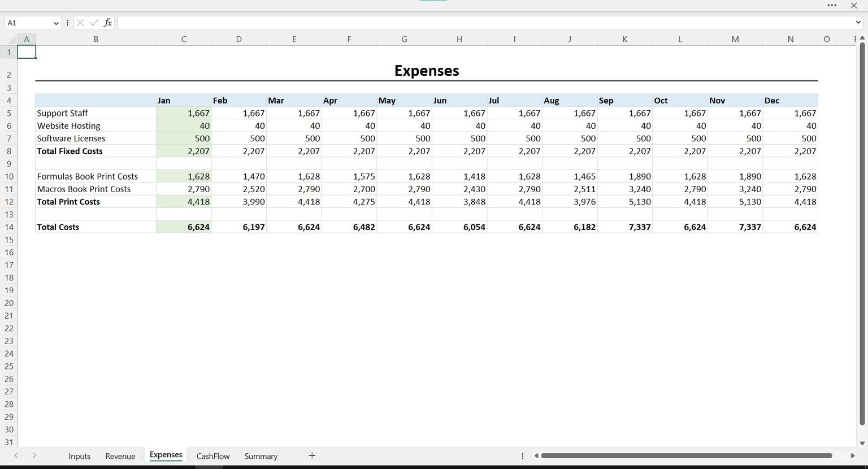The width and height of the screenshot is (868, 469).
Task: Click the vertical scrollbar thumb
Action: click(862, 233)
